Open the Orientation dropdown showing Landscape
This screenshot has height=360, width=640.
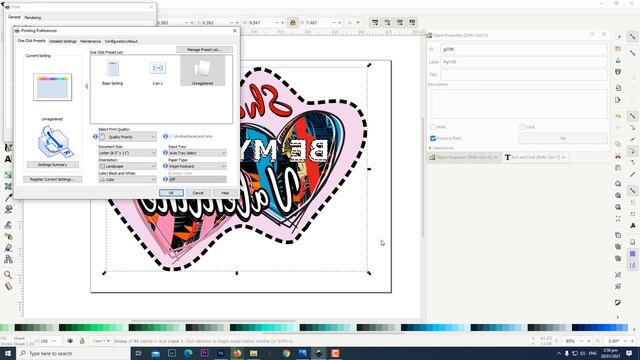pos(127,166)
